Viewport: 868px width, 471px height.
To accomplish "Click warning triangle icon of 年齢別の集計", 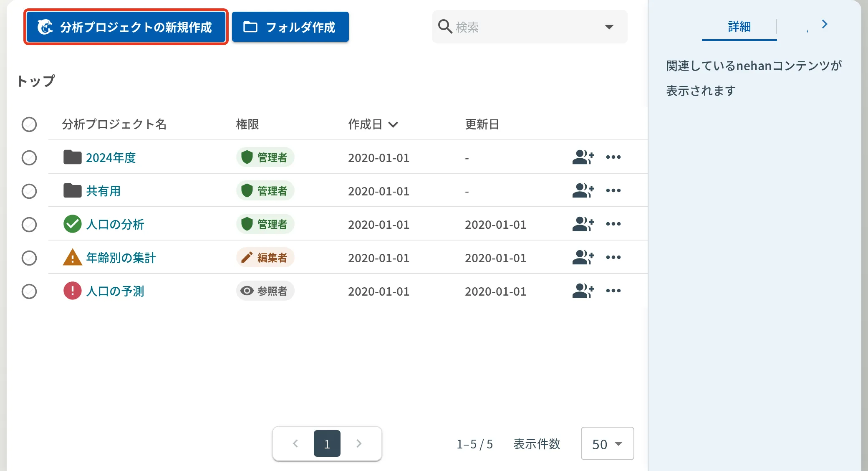I will pos(72,257).
